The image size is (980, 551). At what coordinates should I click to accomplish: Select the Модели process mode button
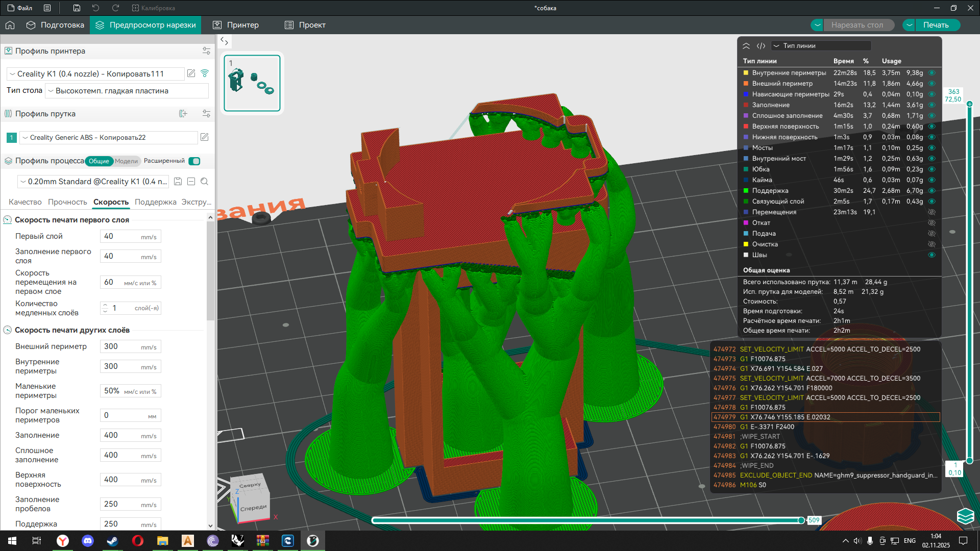tap(126, 161)
